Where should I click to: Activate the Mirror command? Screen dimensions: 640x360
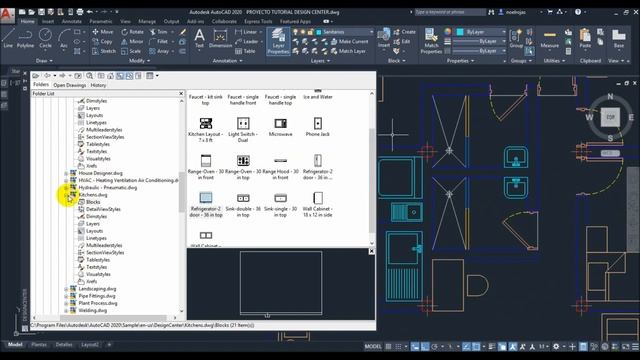(132, 42)
